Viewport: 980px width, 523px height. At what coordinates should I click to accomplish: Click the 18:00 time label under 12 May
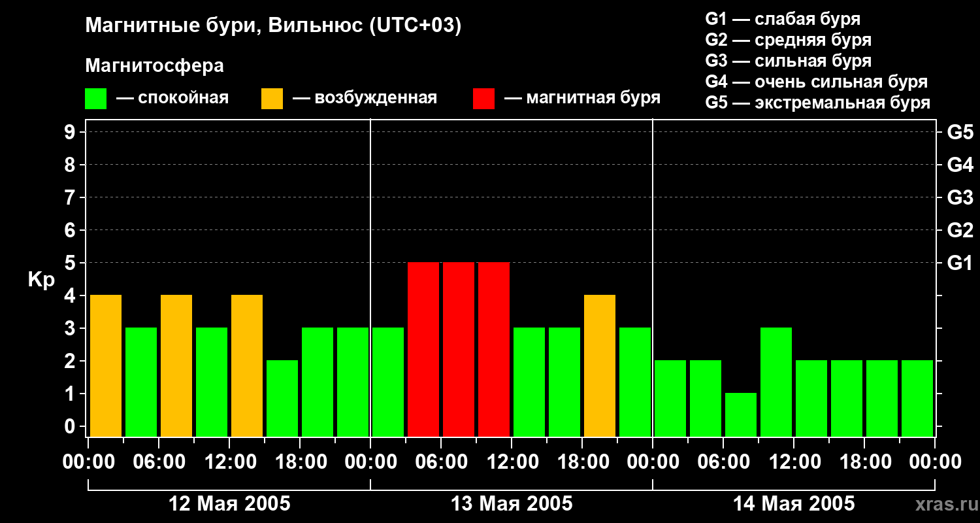[x=300, y=462]
